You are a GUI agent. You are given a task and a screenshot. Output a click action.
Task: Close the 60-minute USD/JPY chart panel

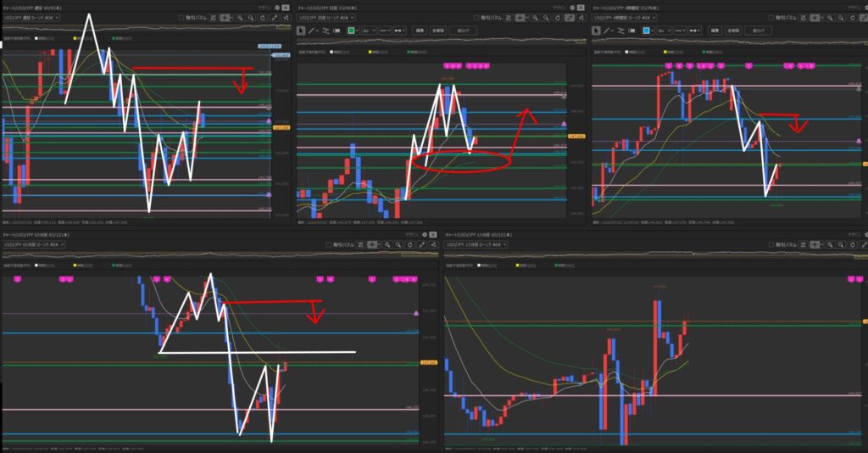[433, 235]
